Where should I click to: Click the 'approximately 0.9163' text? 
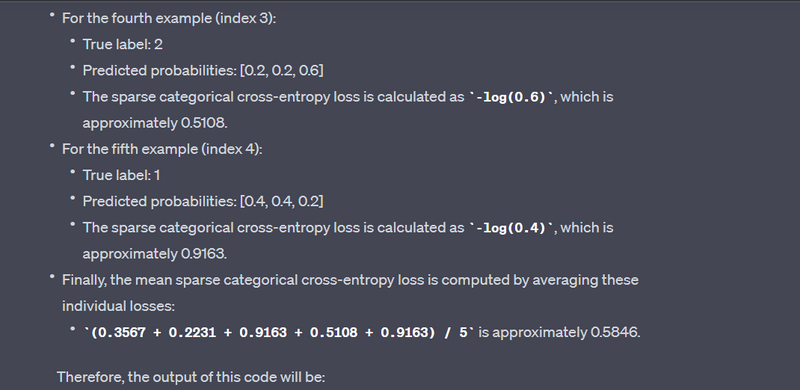tap(155, 254)
